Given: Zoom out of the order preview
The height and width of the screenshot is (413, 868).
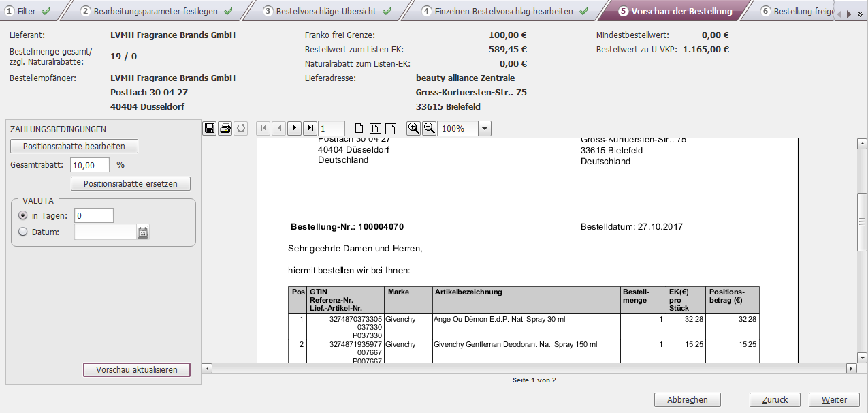Looking at the screenshot, I should click(x=429, y=128).
